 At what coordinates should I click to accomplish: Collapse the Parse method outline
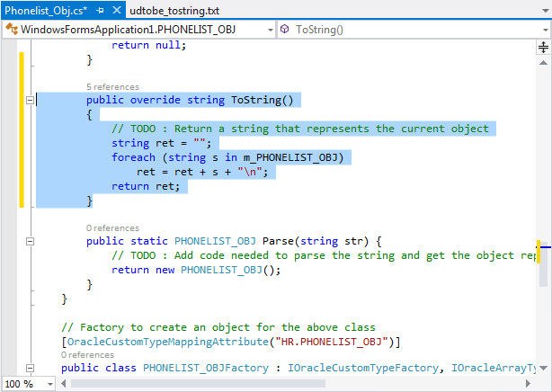click(x=31, y=241)
